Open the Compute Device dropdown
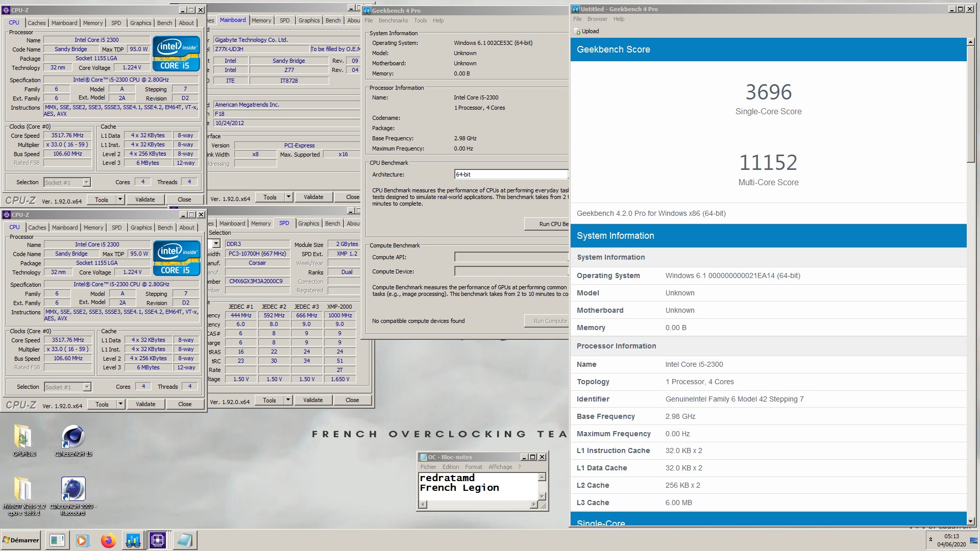 [x=511, y=271]
